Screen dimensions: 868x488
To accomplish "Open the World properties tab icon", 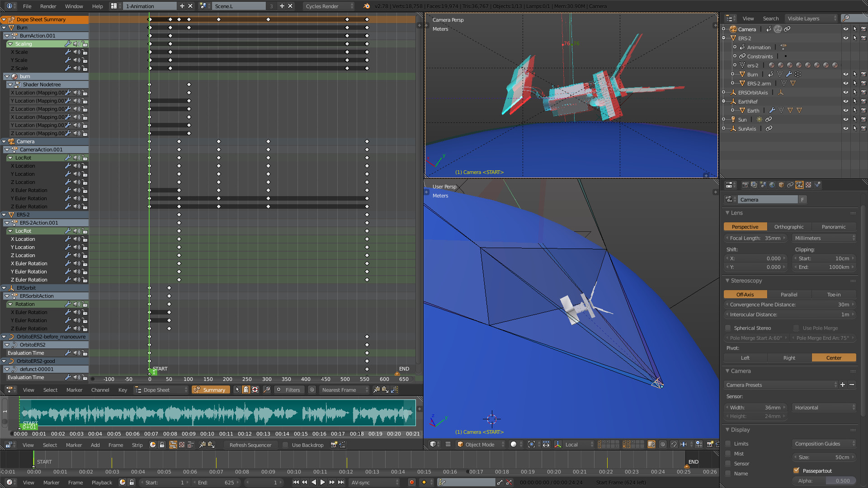I will (x=772, y=185).
